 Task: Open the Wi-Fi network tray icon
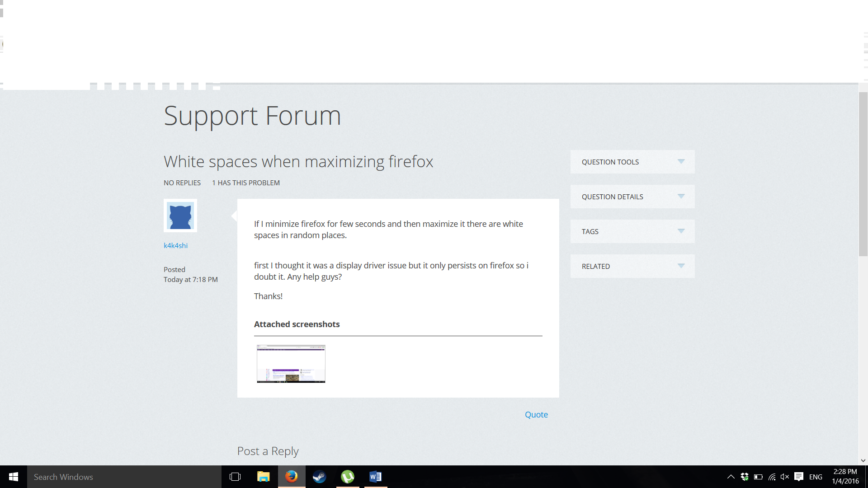(x=772, y=477)
